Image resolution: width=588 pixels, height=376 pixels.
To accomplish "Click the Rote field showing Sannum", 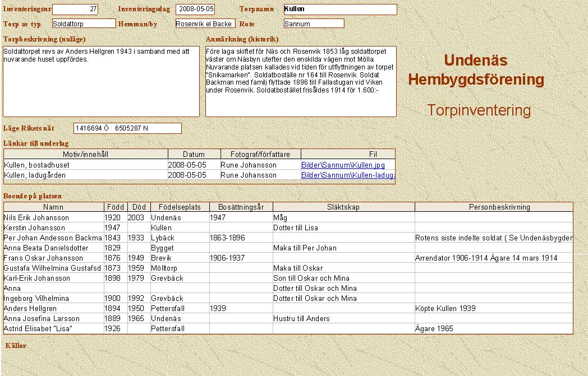I will (314, 24).
